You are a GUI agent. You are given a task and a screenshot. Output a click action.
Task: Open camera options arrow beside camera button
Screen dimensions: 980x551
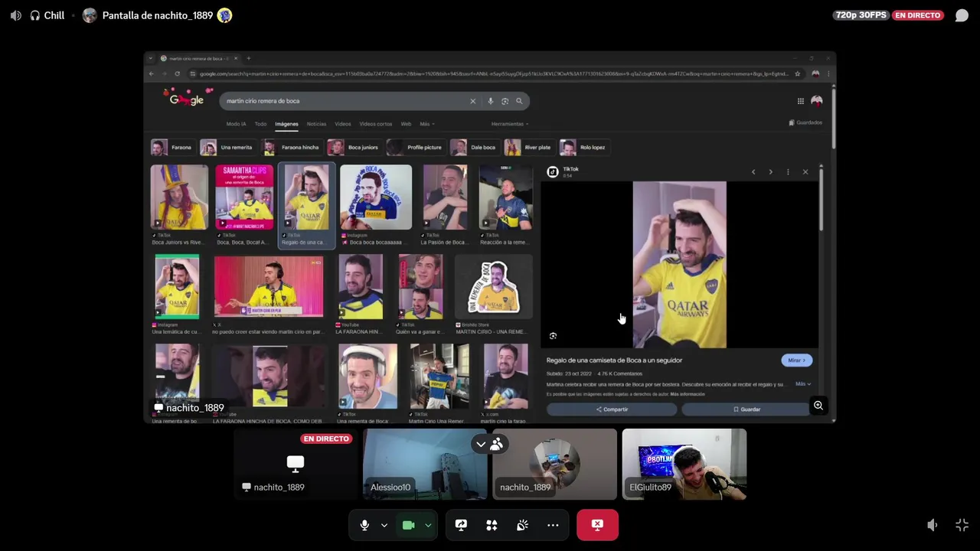click(428, 526)
